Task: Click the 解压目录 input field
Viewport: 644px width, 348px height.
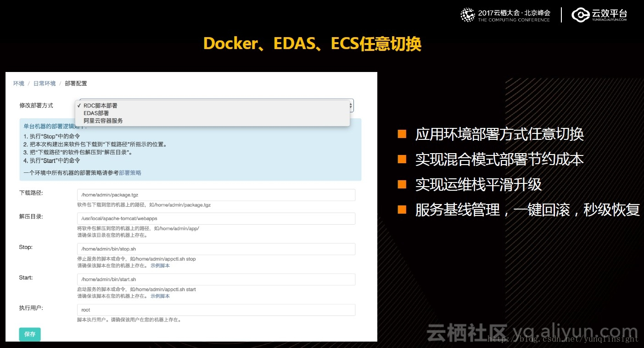Action: click(216, 219)
